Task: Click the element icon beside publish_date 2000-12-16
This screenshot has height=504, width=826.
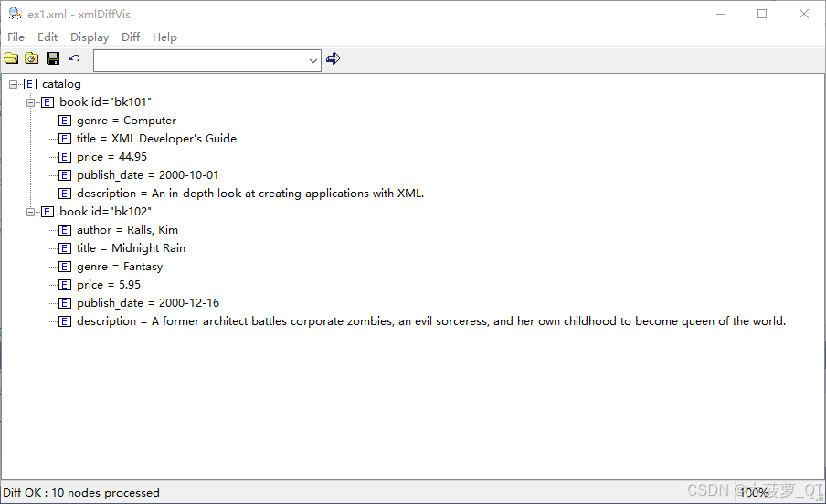Action: coord(65,303)
